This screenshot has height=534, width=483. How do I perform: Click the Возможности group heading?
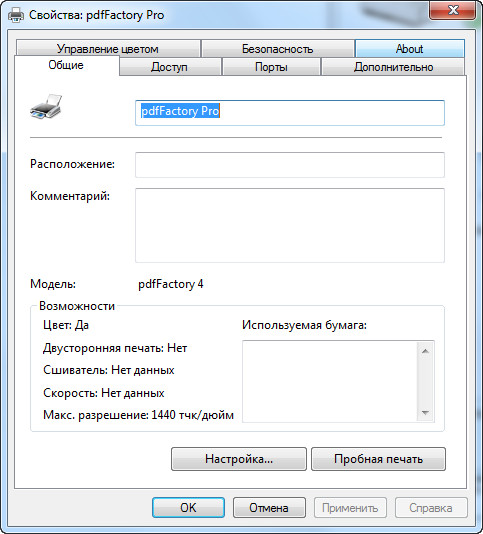pyautogui.click(x=77, y=306)
